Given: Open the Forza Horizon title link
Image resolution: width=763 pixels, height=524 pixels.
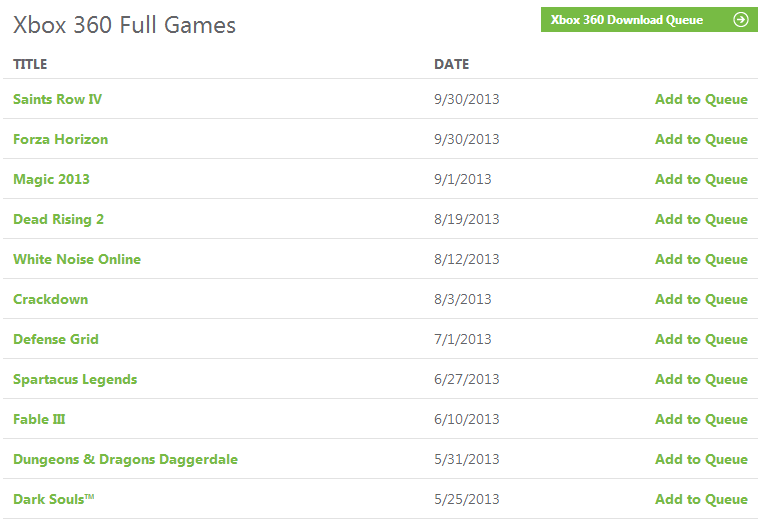Looking at the screenshot, I should (60, 140).
